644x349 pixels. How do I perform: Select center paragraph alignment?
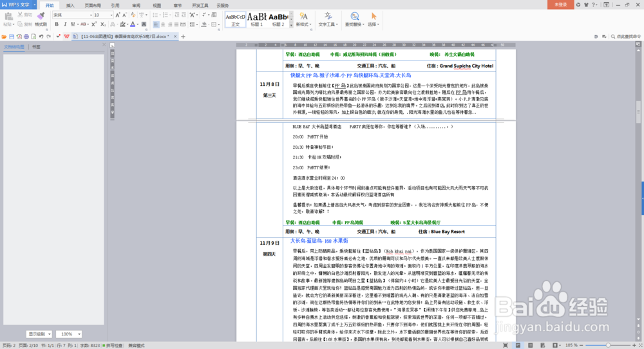(163, 24)
